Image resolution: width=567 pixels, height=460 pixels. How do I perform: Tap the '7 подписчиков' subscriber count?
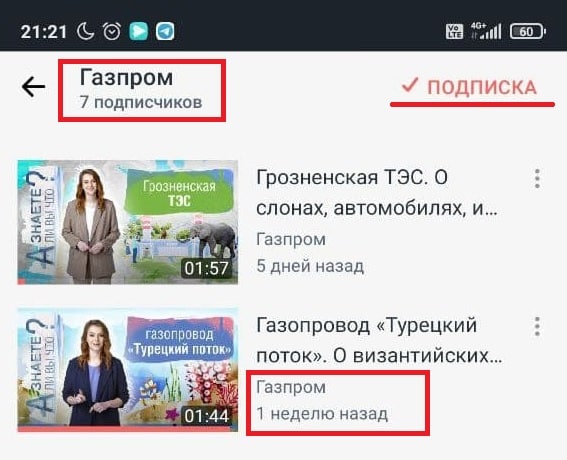point(141,102)
